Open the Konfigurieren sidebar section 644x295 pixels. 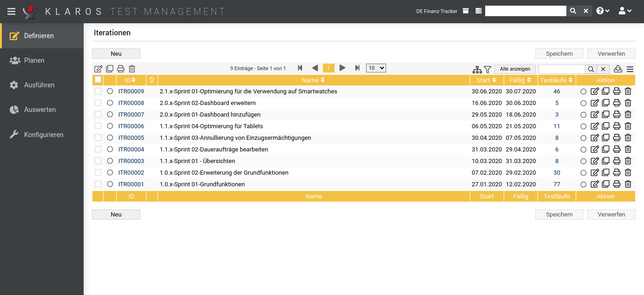point(42,135)
